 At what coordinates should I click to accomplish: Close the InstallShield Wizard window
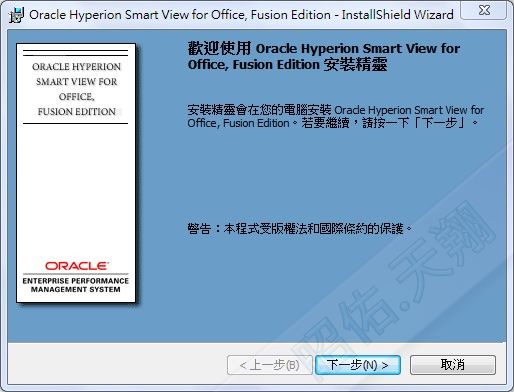pos(484,10)
